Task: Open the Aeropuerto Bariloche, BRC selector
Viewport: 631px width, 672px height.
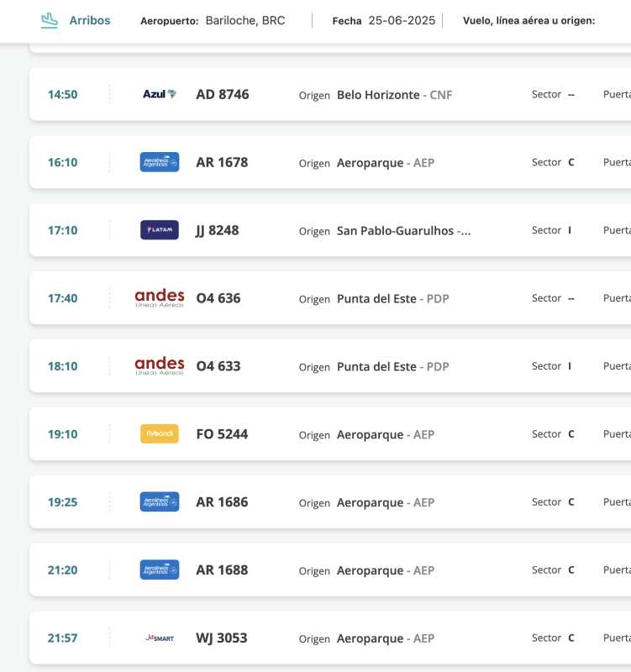Action: [x=244, y=20]
